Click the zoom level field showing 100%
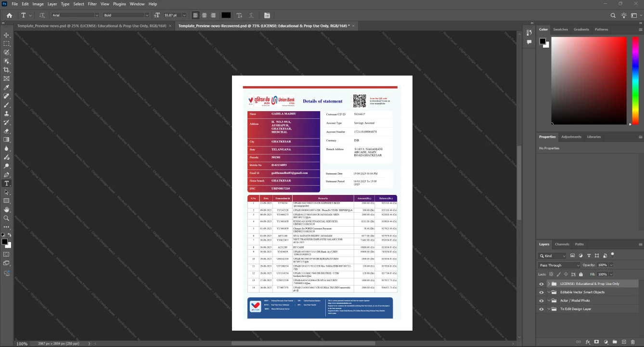This screenshot has width=644, height=347. pos(22,344)
